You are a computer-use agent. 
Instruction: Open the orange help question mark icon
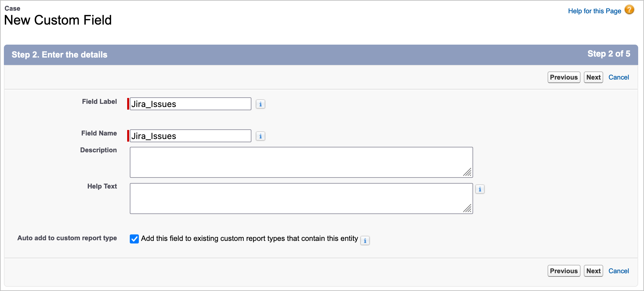tap(629, 10)
